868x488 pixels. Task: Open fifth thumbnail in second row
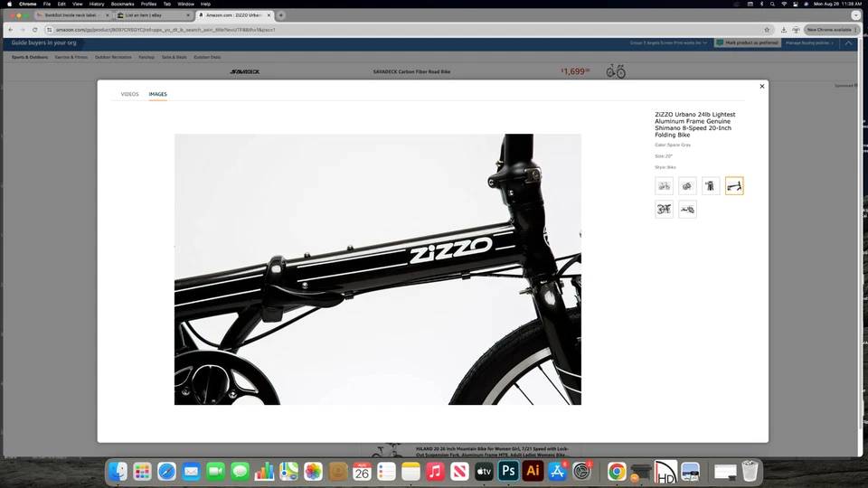664,209
